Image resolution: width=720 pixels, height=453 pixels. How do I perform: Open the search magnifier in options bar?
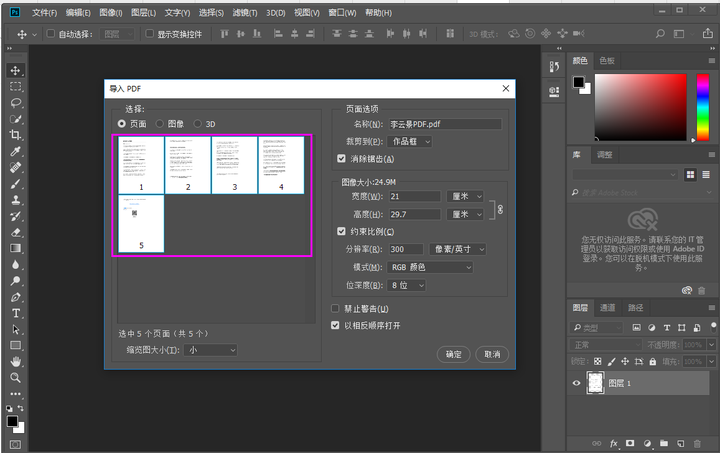click(x=660, y=34)
